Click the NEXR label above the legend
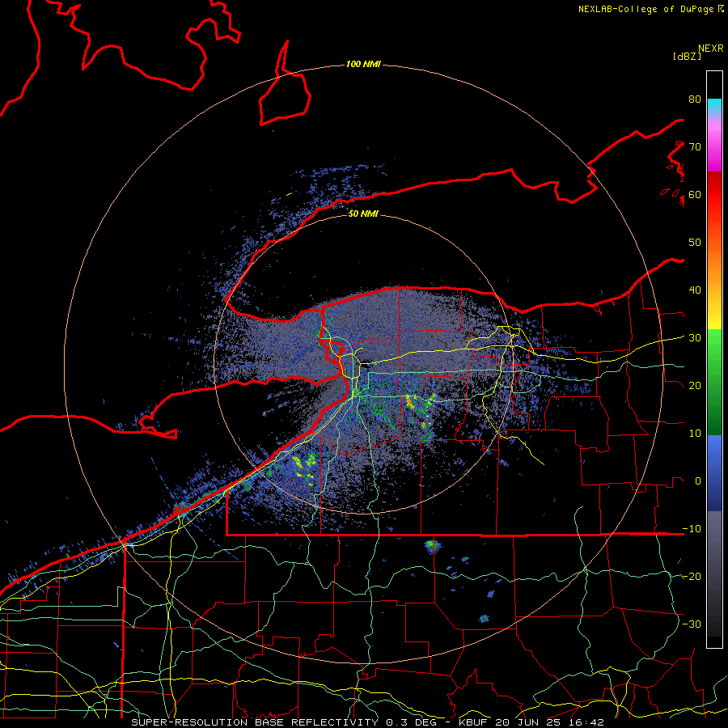728x728 pixels. click(711, 49)
